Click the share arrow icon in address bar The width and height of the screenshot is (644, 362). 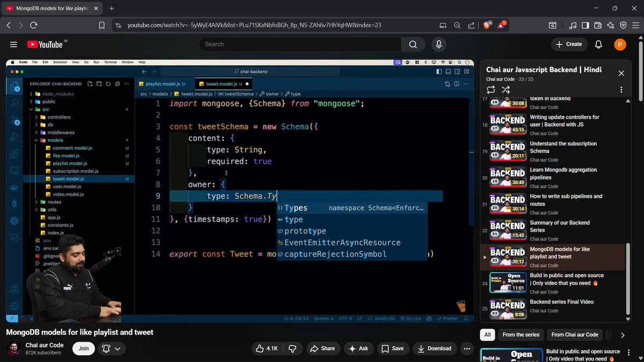(471, 25)
